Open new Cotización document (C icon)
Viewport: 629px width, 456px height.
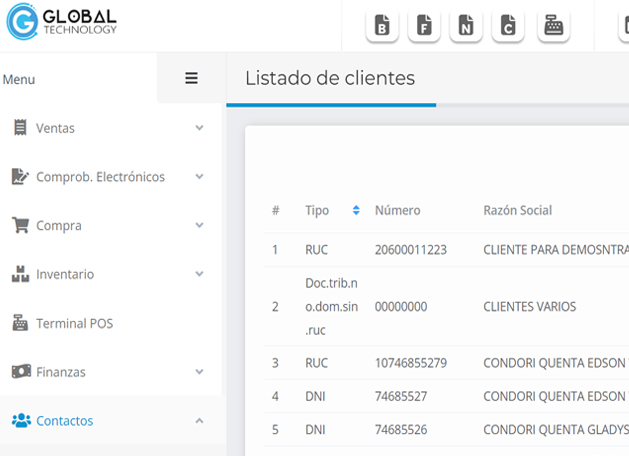pos(508,26)
